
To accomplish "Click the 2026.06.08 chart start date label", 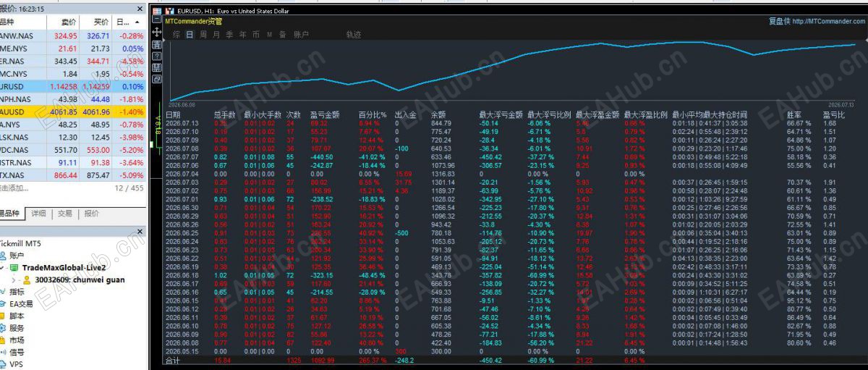I will tap(182, 105).
